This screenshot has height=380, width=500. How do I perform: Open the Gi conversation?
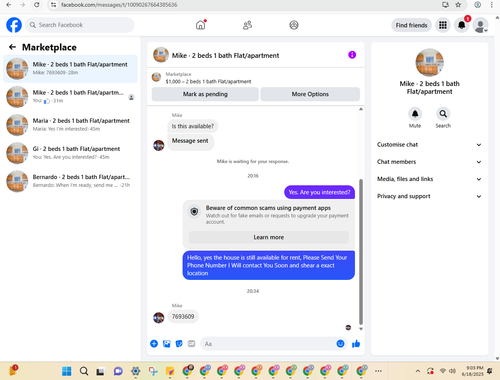coord(70,153)
